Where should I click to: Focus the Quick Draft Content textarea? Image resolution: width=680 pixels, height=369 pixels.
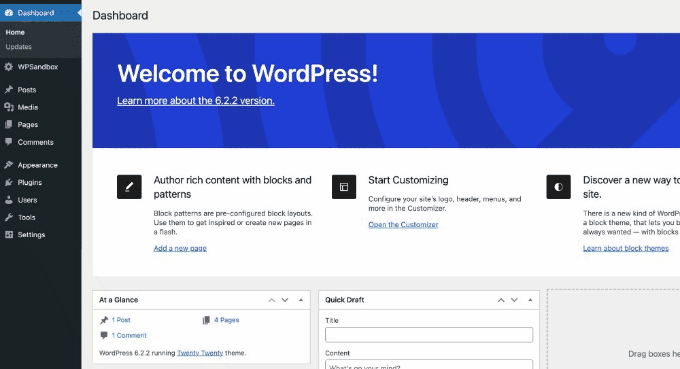click(429, 364)
